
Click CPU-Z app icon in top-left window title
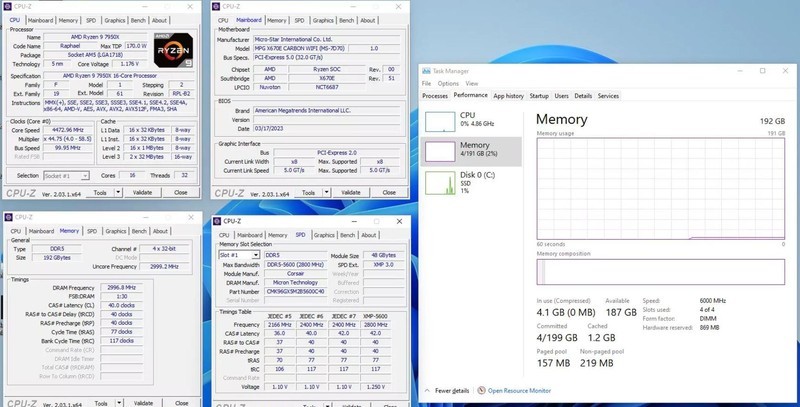click(x=7, y=7)
